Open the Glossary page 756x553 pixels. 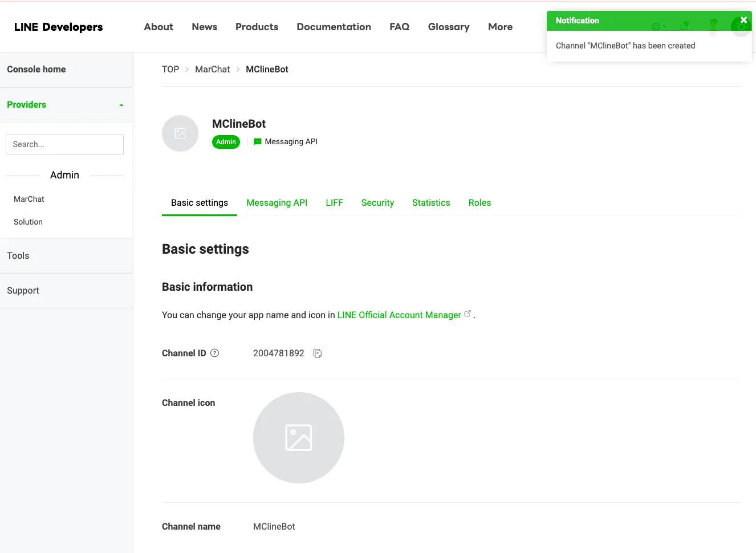pos(449,27)
